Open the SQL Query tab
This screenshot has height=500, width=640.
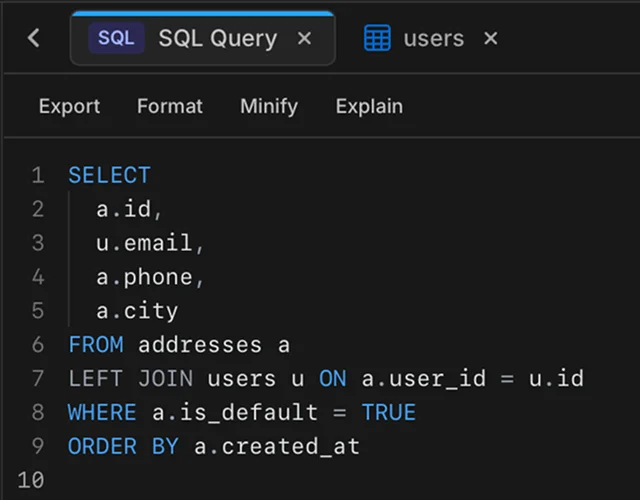(x=202, y=38)
